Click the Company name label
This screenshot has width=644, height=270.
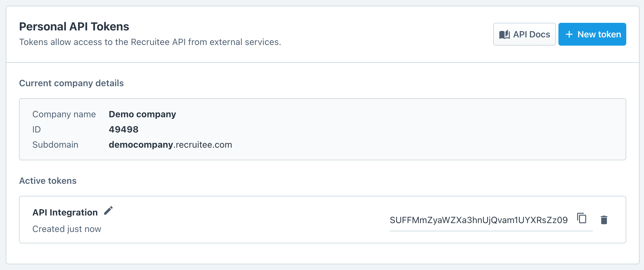click(64, 114)
